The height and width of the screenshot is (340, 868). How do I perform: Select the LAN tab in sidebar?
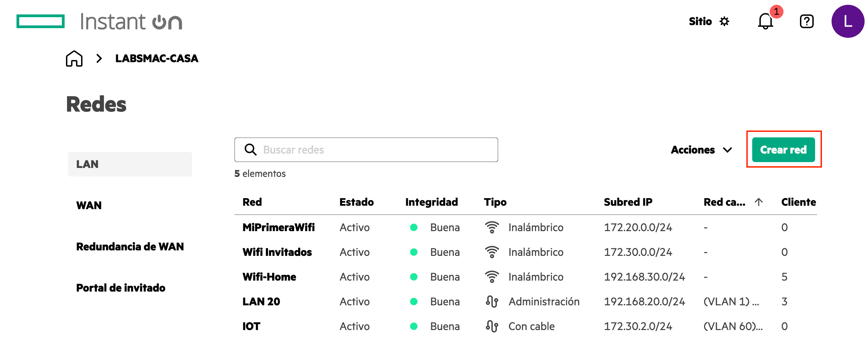tap(130, 164)
